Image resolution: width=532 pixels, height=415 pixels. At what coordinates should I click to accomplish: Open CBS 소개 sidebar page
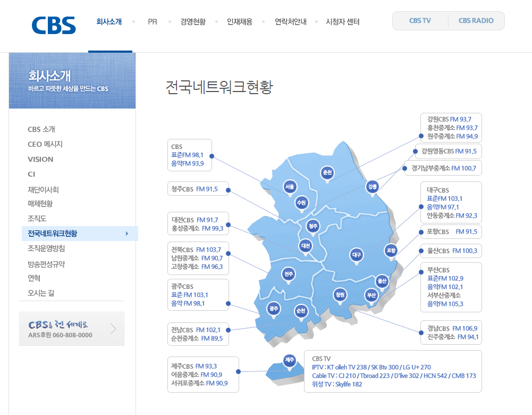tap(41, 129)
